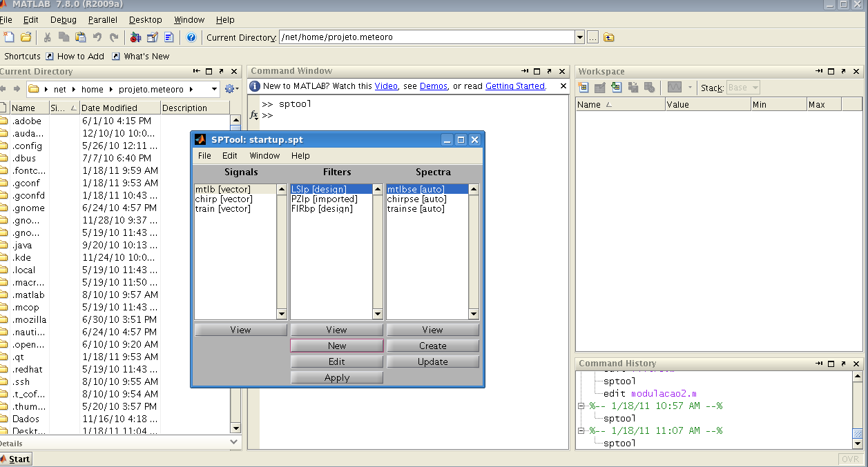Toggle the OVR indicator in the status bar
Screen dimensions: 868x467
tap(850, 459)
